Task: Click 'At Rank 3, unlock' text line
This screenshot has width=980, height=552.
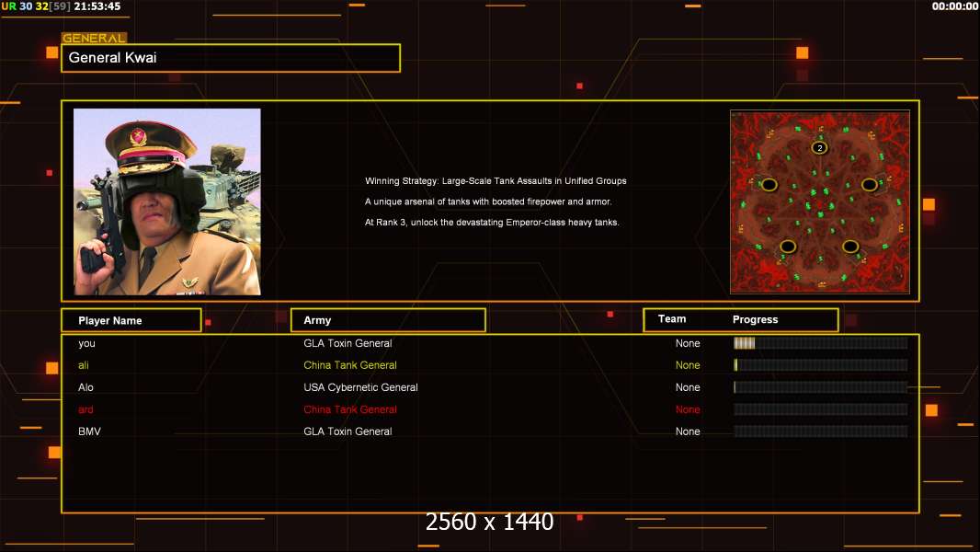Action: (492, 222)
